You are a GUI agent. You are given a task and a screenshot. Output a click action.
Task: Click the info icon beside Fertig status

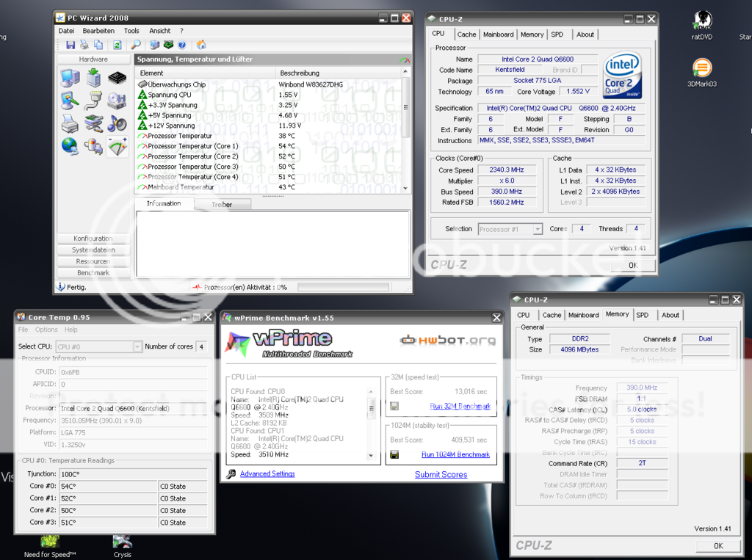tap(60, 287)
